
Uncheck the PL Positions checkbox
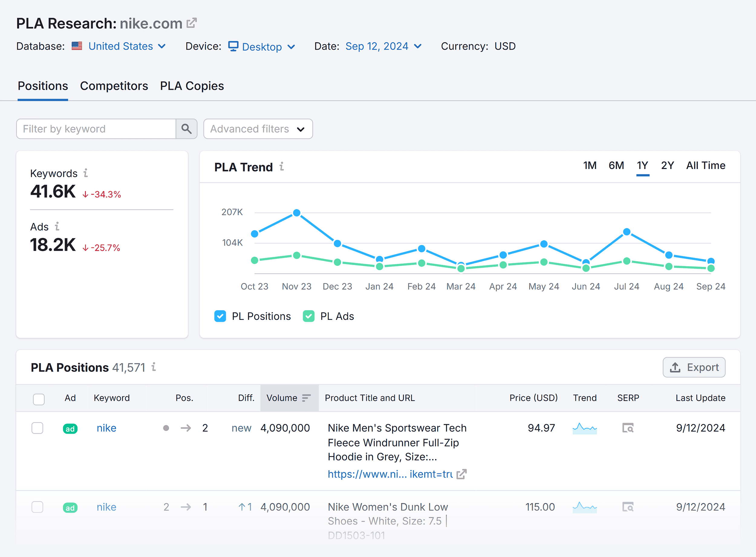(x=220, y=316)
